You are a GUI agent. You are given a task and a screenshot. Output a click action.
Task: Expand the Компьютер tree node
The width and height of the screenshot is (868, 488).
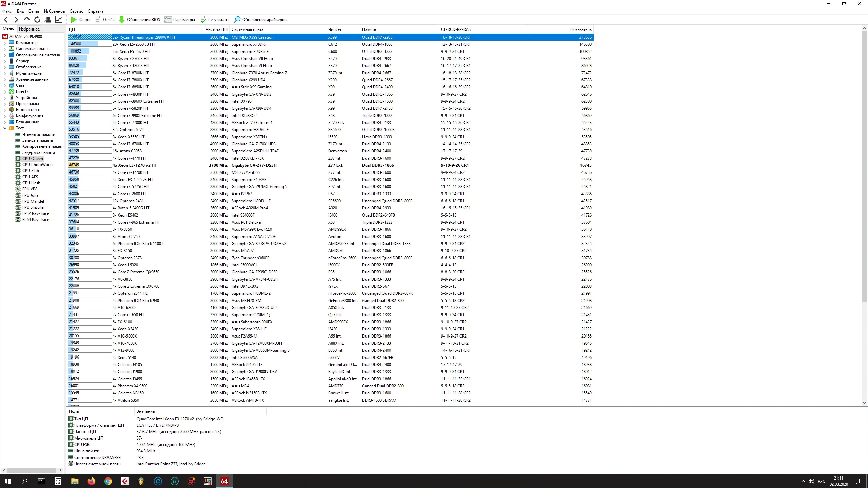click(5, 43)
